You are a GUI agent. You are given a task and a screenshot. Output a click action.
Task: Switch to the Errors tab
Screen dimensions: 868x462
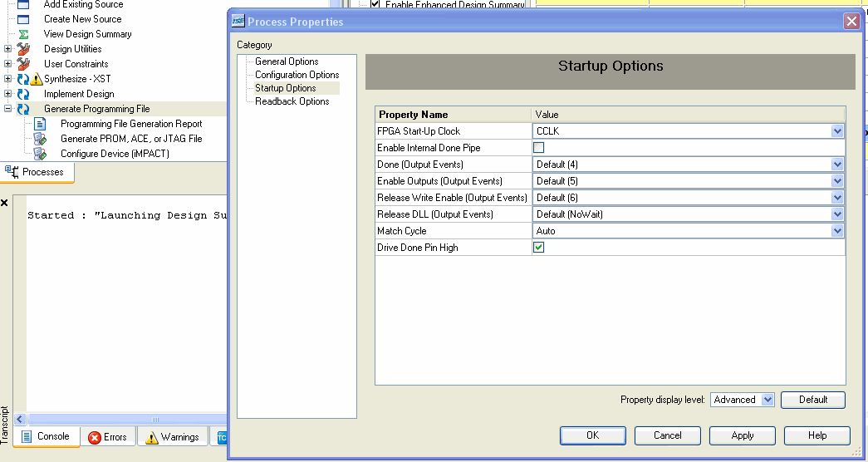point(107,437)
